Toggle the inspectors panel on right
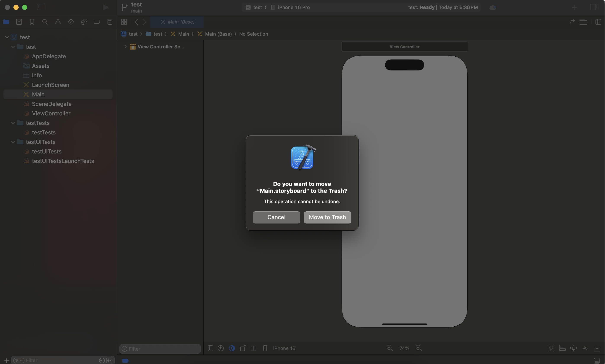The image size is (605, 364). pyautogui.click(x=594, y=7)
